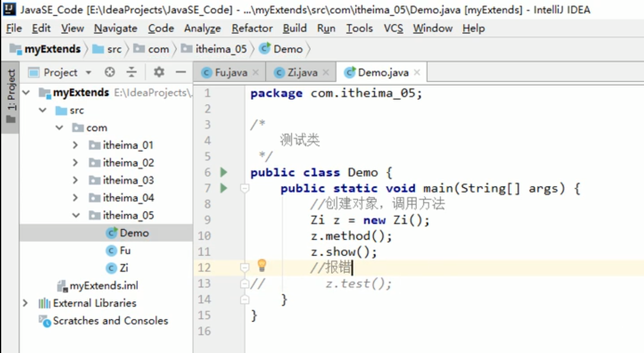Collapse the src folder node
Viewport: 644px width, 353px height.
tap(43, 111)
